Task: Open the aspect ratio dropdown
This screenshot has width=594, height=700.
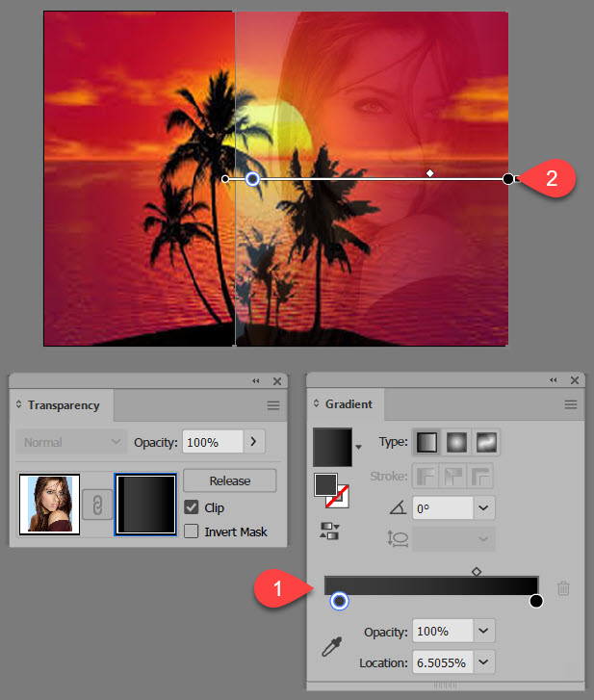Action: coord(484,539)
